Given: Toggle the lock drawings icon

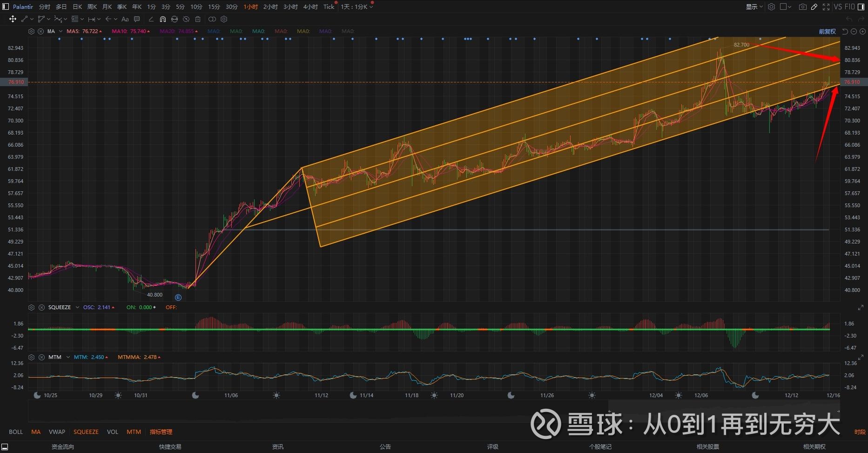Looking at the screenshot, I should click(175, 19).
